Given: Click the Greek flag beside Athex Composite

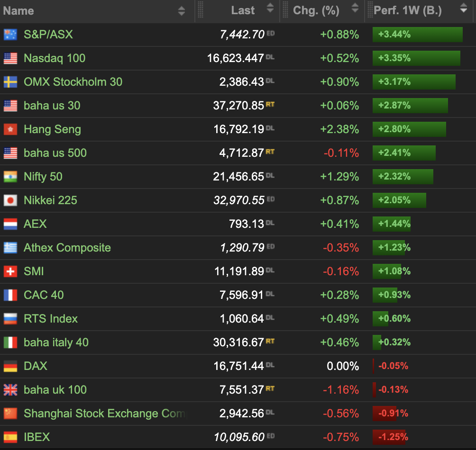Looking at the screenshot, I should [10, 247].
